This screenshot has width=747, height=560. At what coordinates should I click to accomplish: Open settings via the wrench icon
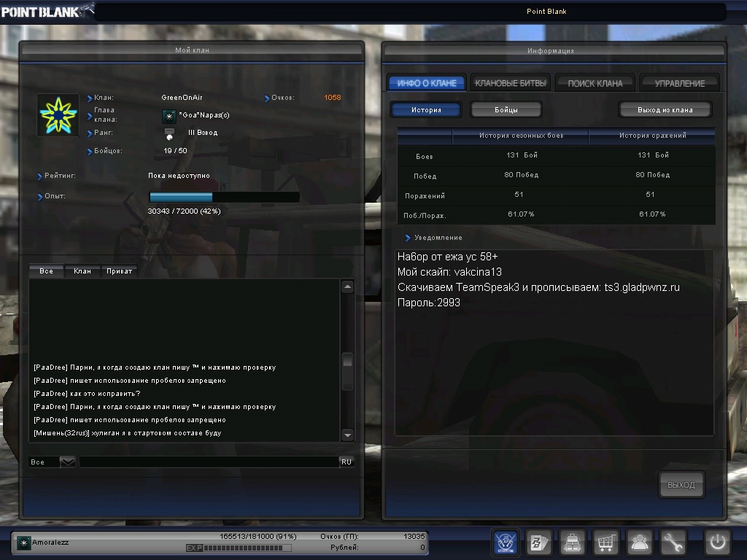673,542
